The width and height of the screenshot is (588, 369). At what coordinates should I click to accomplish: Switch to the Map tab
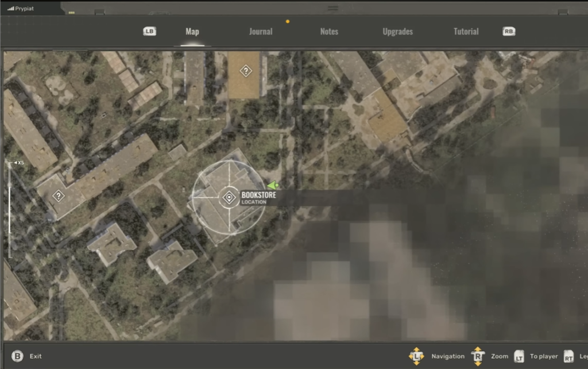point(192,32)
